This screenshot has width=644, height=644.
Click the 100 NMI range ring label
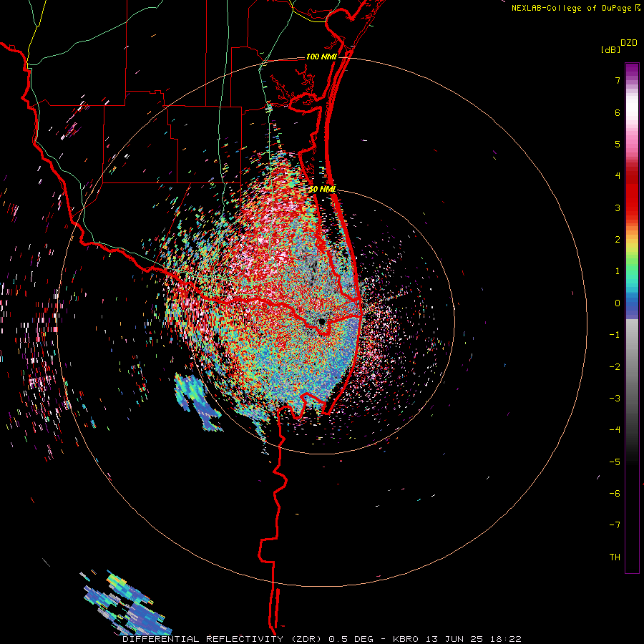tap(321, 57)
